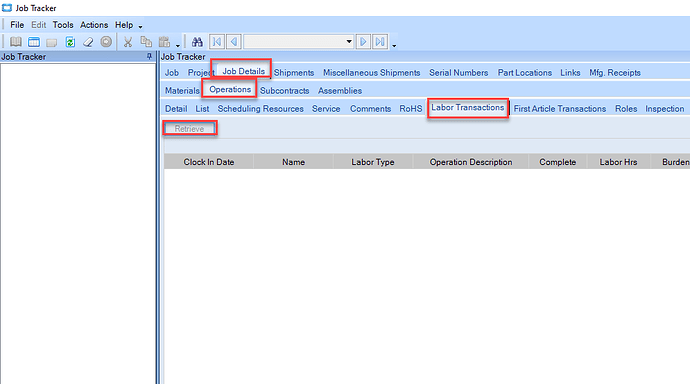Screen dimensions: 690x384
Task: Expand the Paste options arrow
Action: tap(178, 45)
